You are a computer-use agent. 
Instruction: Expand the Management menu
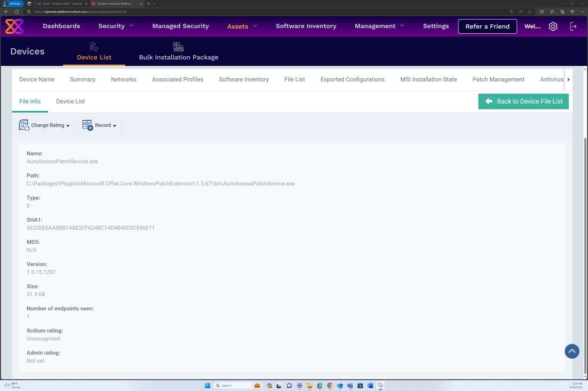point(379,26)
